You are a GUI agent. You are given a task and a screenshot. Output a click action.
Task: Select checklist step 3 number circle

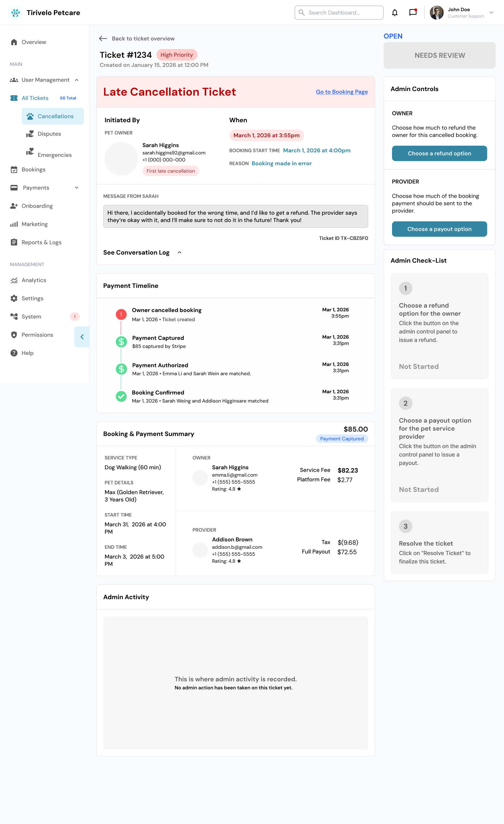(406, 526)
